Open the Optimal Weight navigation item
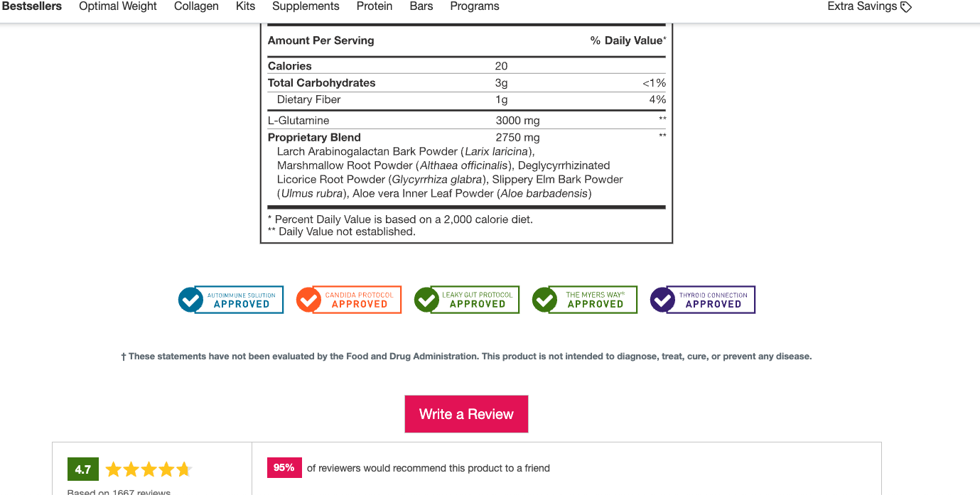This screenshot has width=980, height=495. point(118,6)
